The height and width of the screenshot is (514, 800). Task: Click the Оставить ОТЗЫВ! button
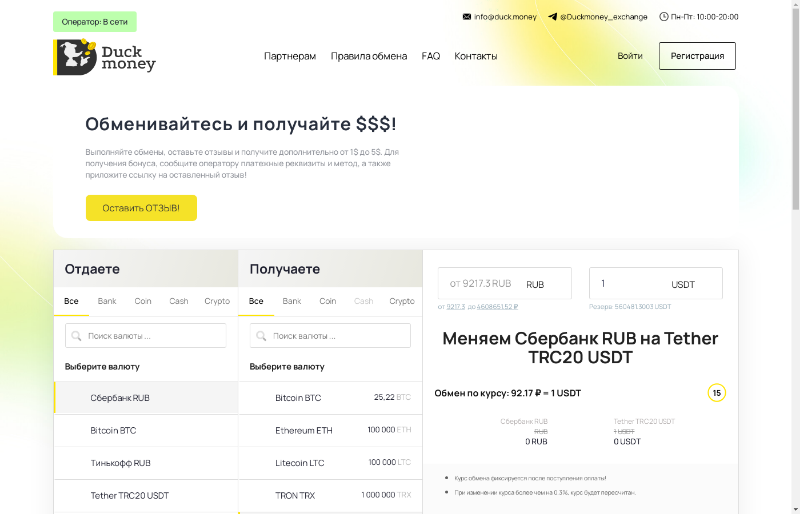point(141,208)
